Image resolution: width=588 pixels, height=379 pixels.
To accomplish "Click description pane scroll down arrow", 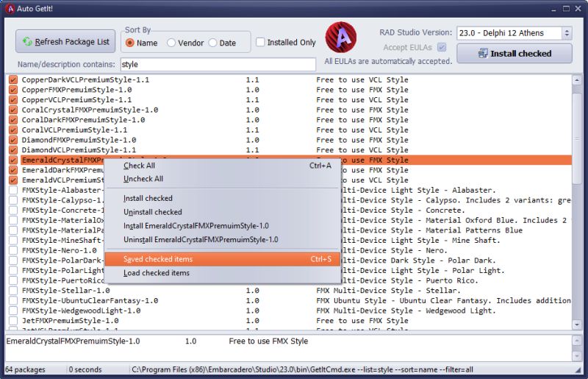I will point(577,355).
